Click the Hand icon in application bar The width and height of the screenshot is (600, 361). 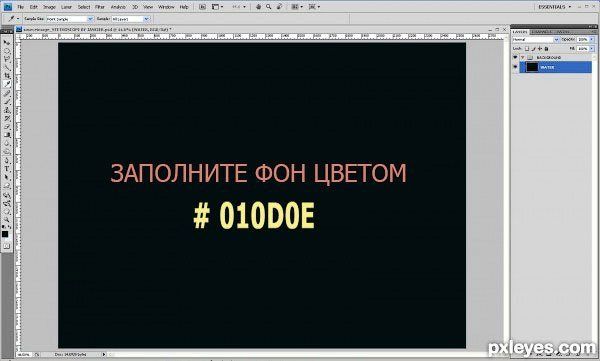click(258, 7)
